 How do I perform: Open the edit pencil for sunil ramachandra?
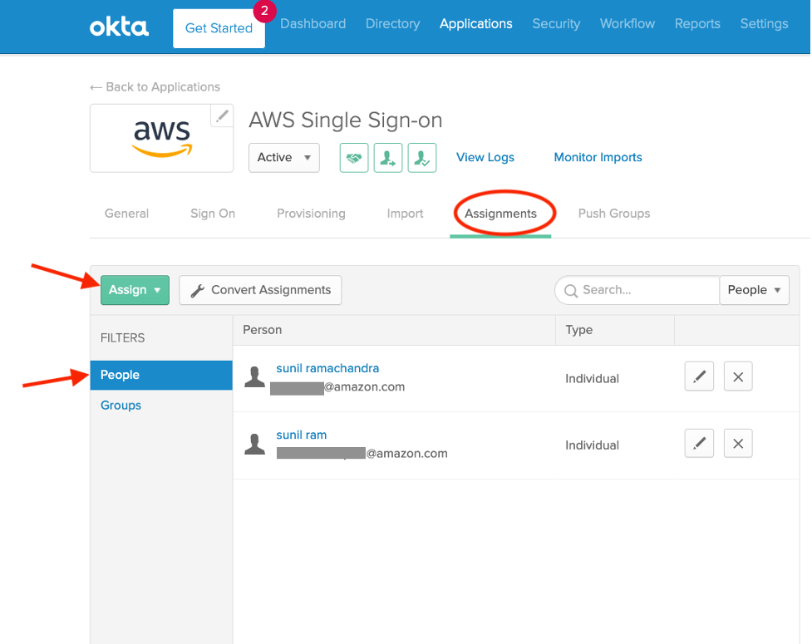[x=698, y=376]
